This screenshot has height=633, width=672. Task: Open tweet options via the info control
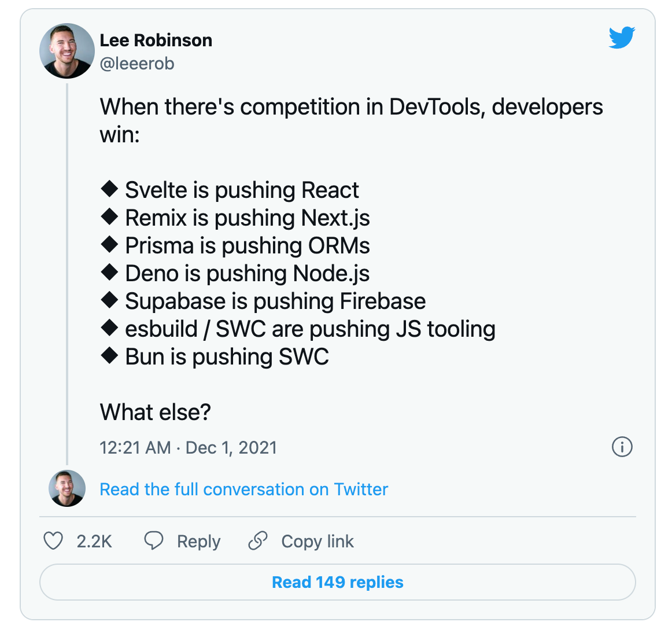pyautogui.click(x=622, y=447)
